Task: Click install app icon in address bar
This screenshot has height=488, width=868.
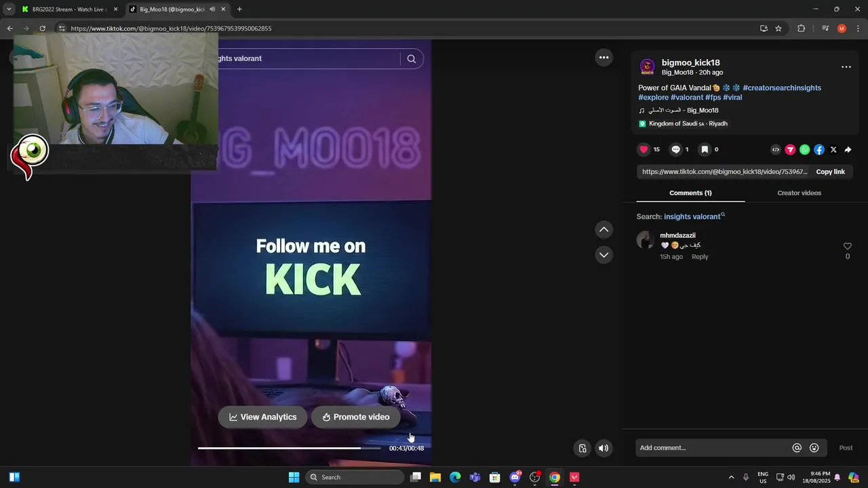Action: tap(764, 28)
